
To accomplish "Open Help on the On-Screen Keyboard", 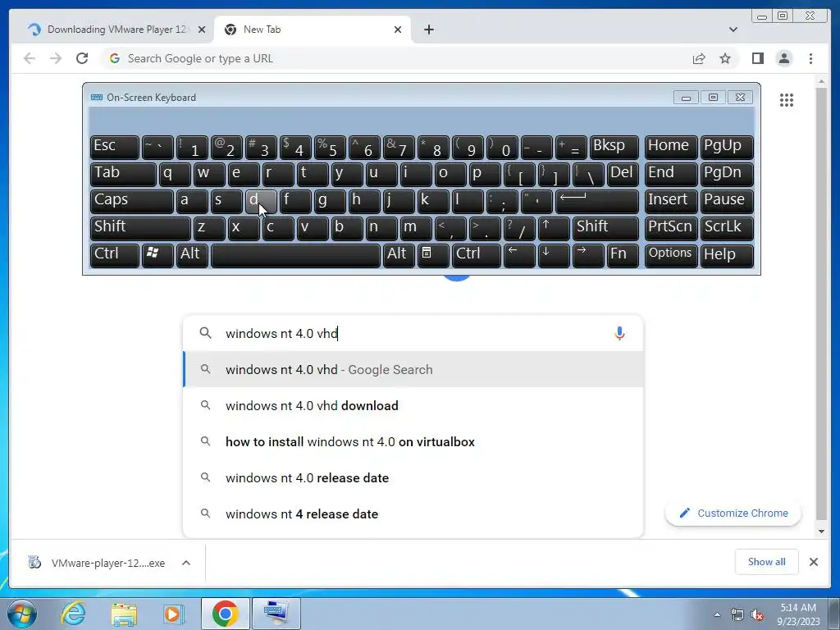I will pyautogui.click(x=726, y=255).
